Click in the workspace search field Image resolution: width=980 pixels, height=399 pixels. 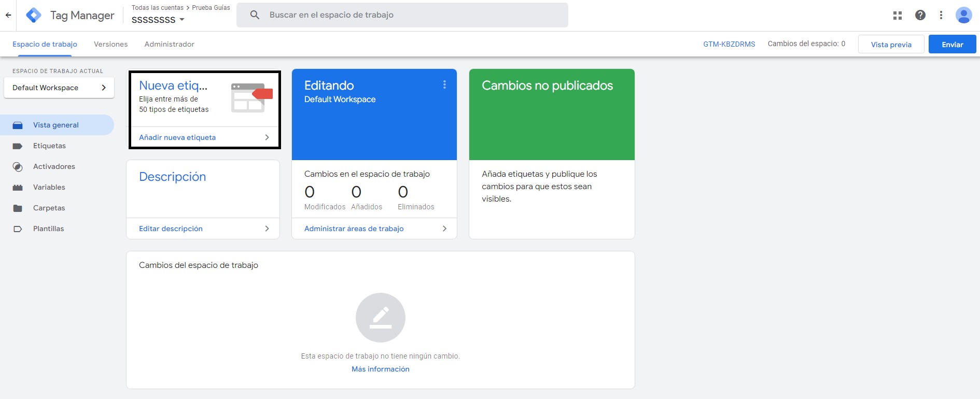(x=402, y=15)
